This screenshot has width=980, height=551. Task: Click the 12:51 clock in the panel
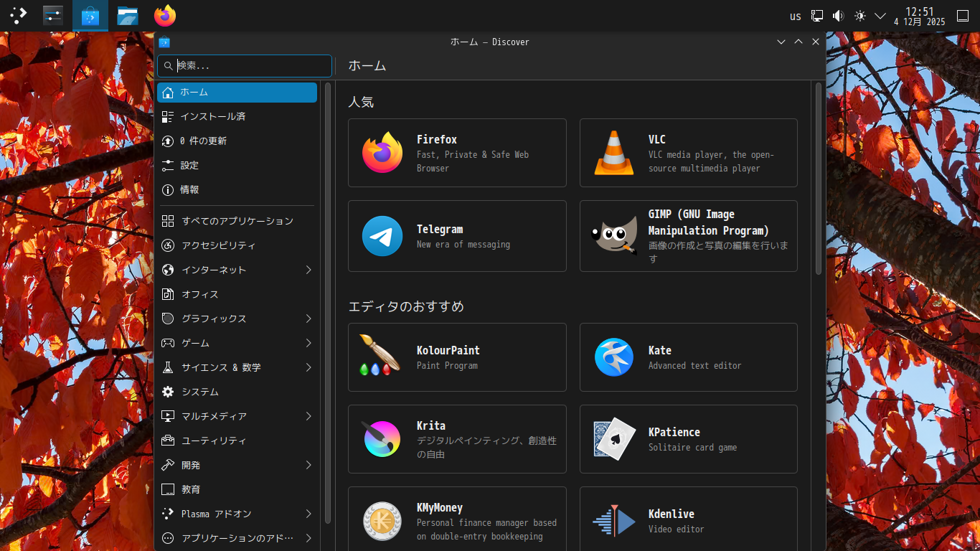pyautogui.click(x=920, y=16)
